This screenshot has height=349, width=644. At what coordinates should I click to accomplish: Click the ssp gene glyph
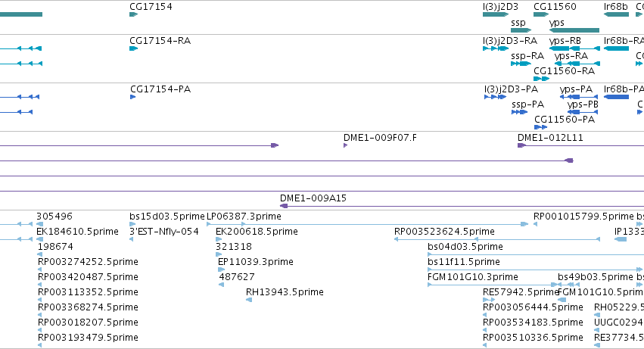(521, 30)
